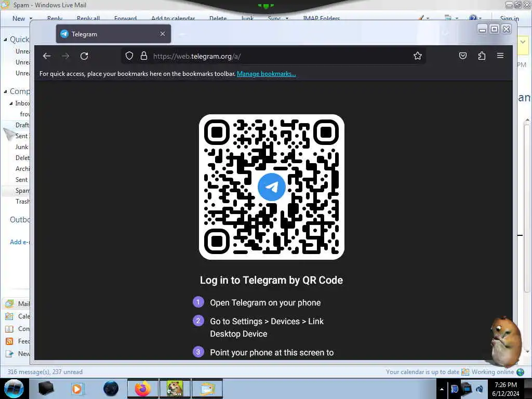Open the media player taskbar icon
The height and width of the screenshot is (399, 532).
pyautogui.click(x=77, y=389)
